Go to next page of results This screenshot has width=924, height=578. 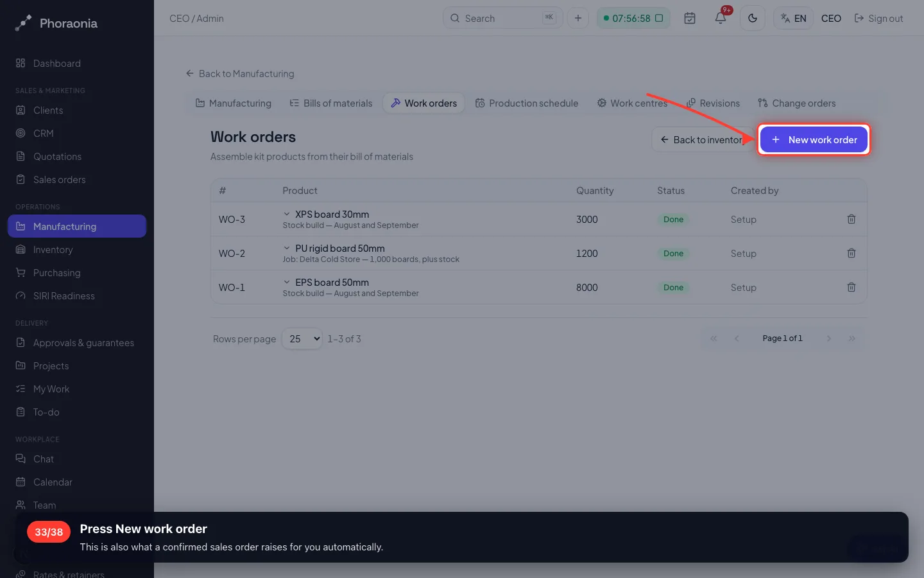828,338
